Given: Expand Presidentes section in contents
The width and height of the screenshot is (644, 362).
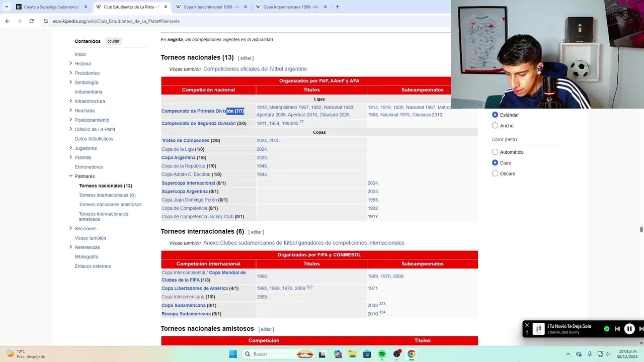Looking at the screenshot, I should click(x=70, y=73).
